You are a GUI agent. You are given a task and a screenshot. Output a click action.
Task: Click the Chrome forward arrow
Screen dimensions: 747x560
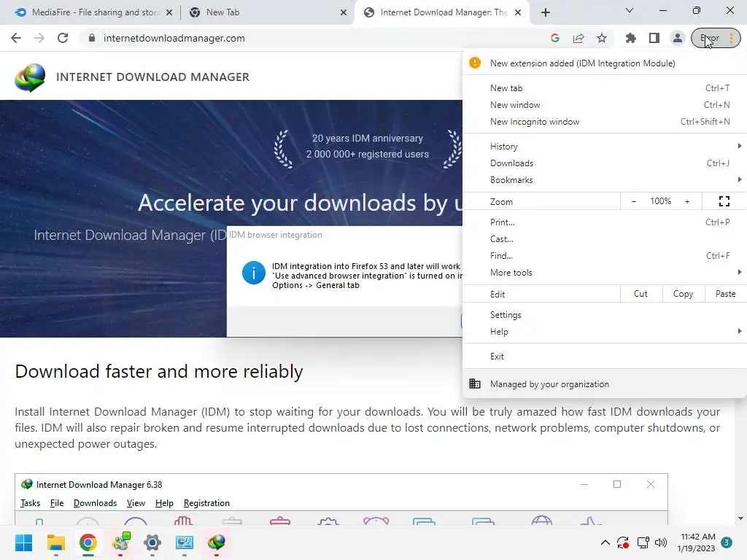(x=39, y=38)
